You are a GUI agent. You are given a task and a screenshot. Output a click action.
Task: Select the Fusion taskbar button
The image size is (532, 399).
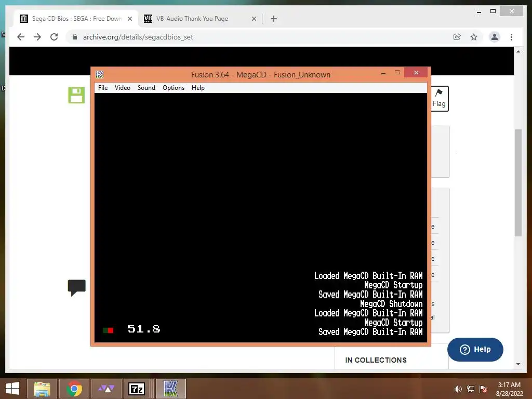point(170,389)
